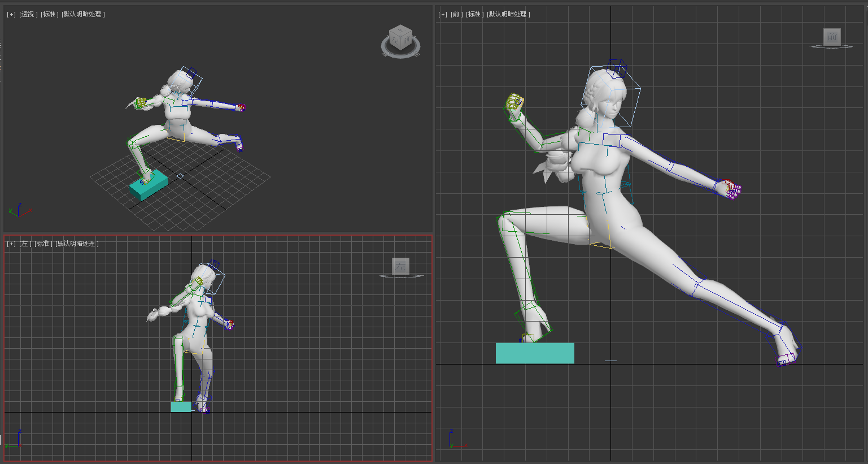Select the teal box in front viewport
The image size is (868, 464).
(x=535, y=353)
